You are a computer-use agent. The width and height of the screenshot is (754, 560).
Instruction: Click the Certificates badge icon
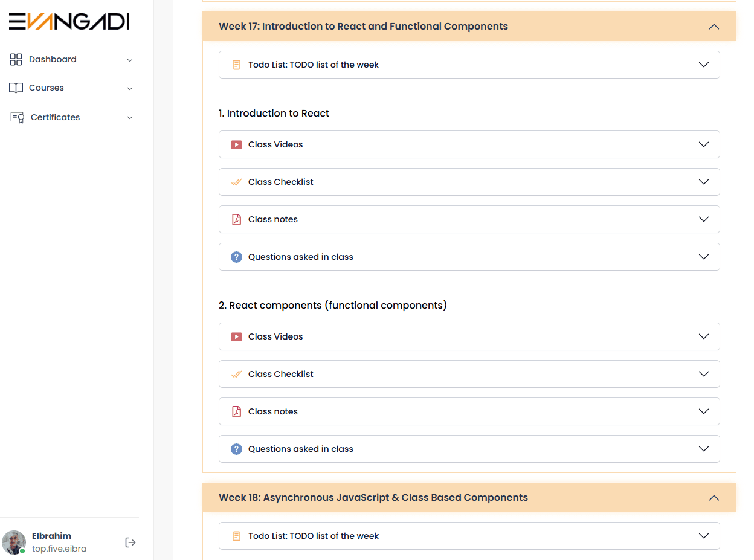17,117
